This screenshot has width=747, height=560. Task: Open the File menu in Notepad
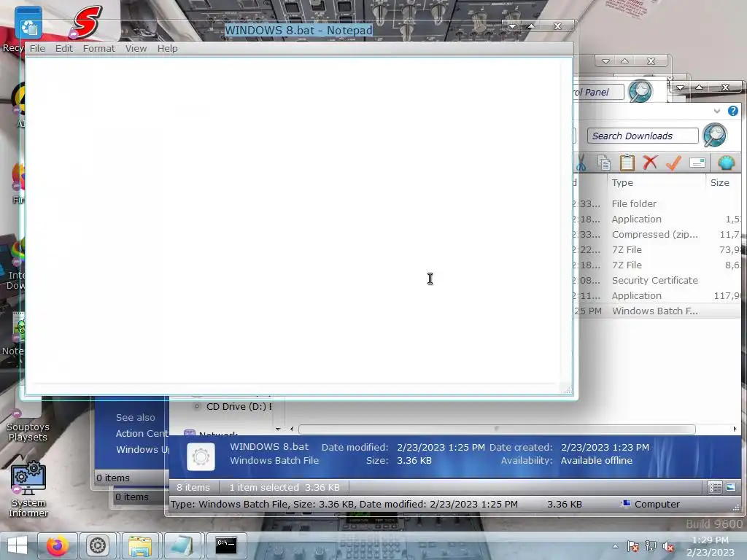pyautogui.click(x=37, y=49)
